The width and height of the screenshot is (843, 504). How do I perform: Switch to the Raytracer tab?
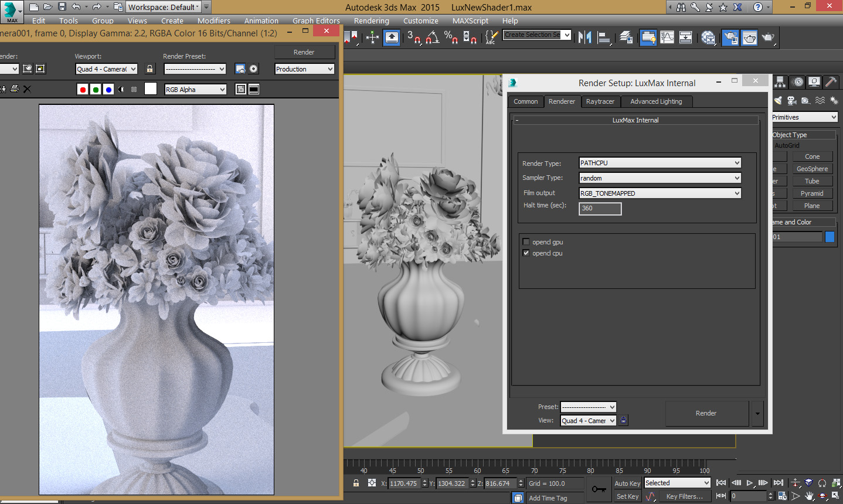click(600, 101)
